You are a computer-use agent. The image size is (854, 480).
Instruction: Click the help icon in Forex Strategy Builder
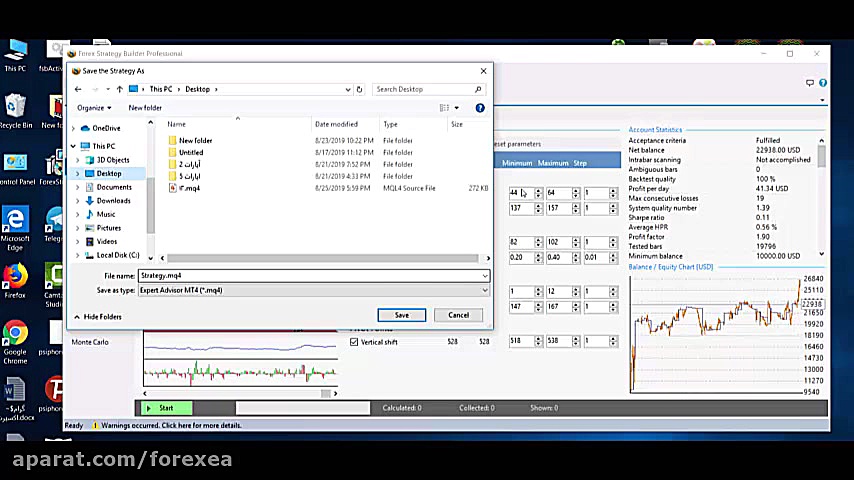point(823,83)
